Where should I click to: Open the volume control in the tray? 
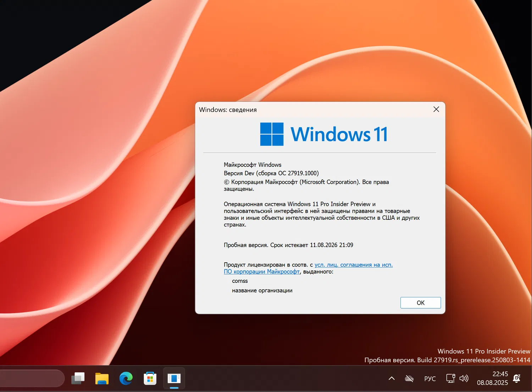click(464, 378)
